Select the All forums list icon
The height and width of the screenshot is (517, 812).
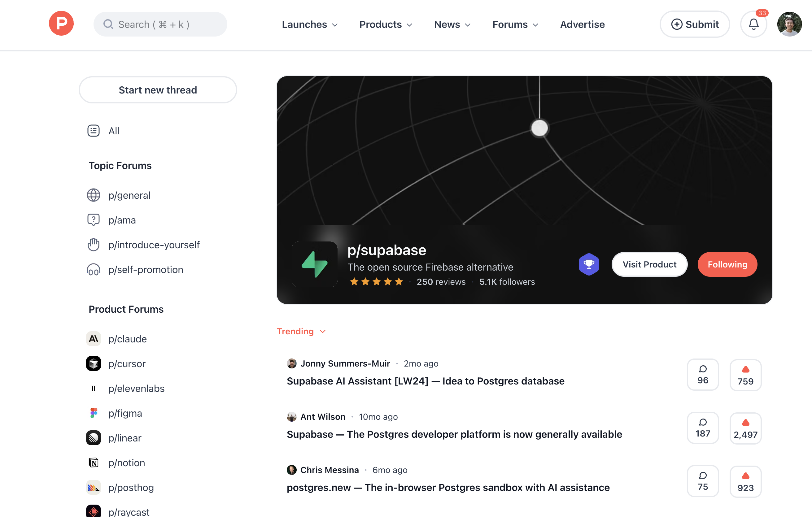coord(94,131)
